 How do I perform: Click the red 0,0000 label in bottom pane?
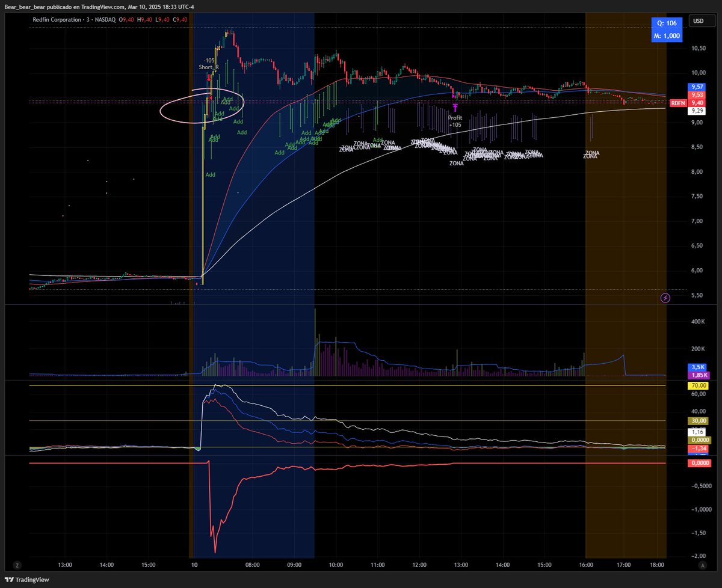coord(698,463)
